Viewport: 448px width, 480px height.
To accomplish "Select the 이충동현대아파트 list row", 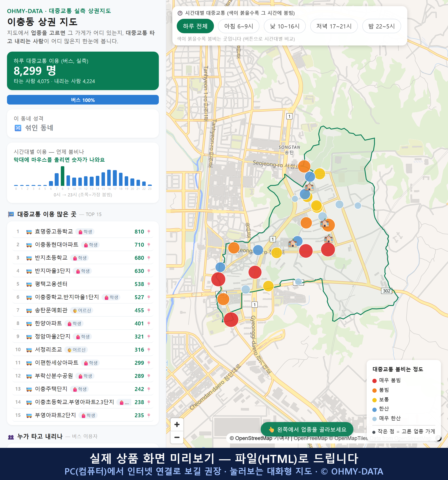I will pyautogui.click(x=83, y=244).
